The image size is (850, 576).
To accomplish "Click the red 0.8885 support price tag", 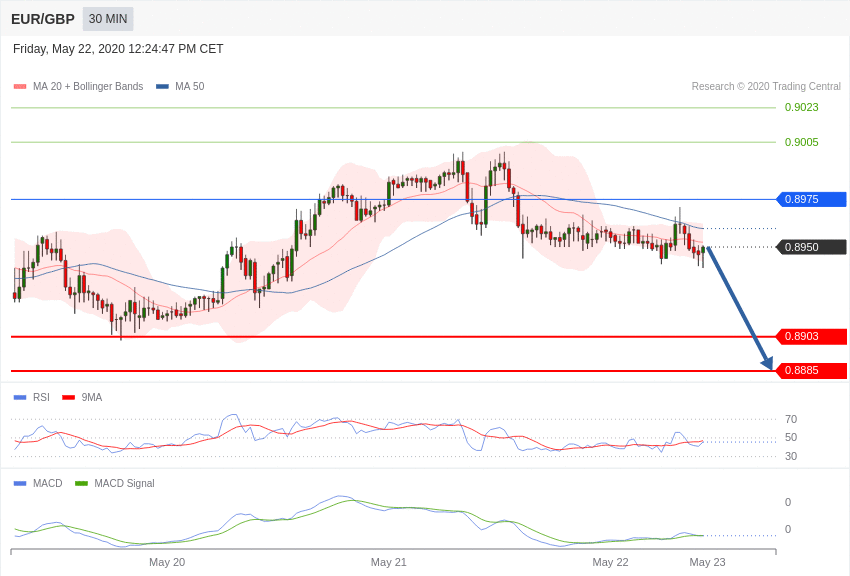I will click(812, 371).
